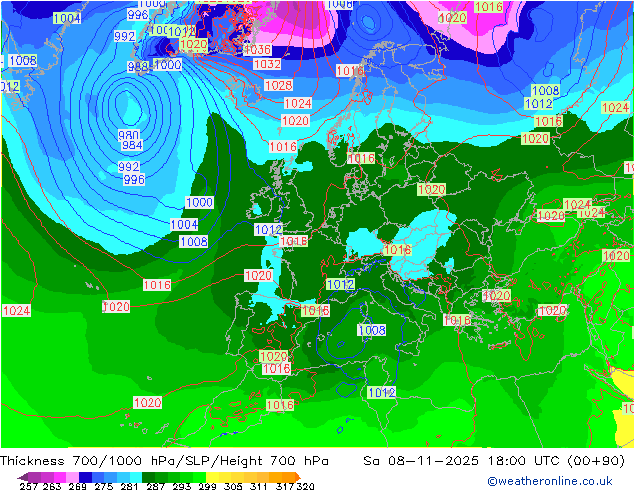Click the legend value 257
This screenshot has width=634, height=490.
[29, 486]
